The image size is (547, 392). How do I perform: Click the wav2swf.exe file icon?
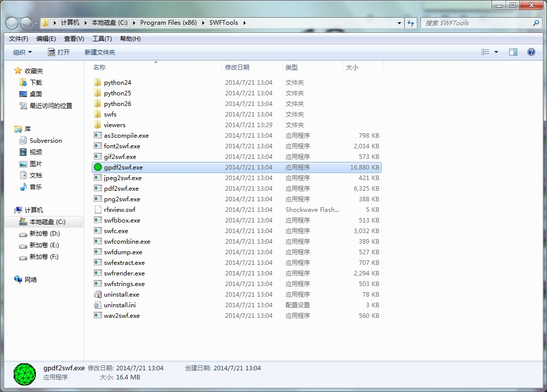tap(98, 316)
